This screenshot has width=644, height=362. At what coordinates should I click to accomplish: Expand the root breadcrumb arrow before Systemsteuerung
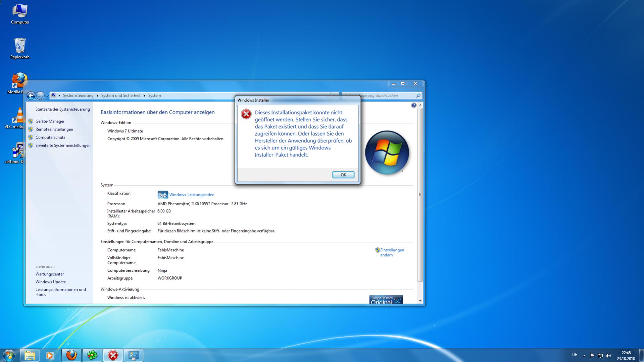click(59, 96)
